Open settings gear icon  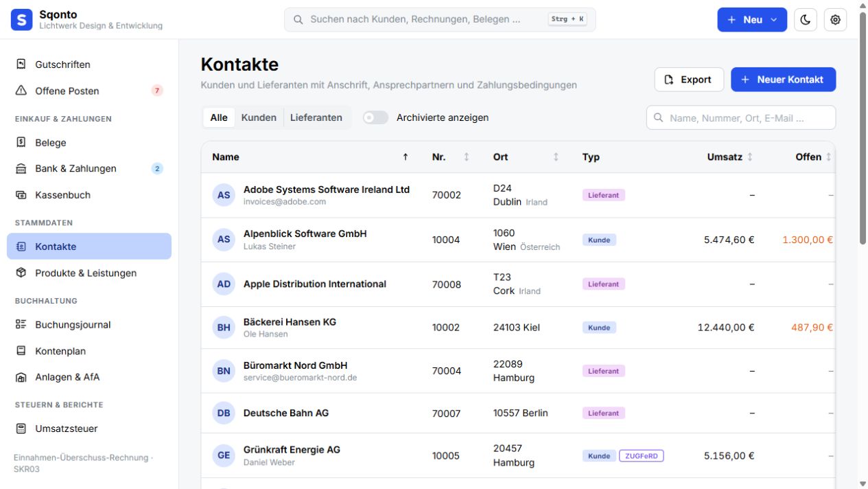(x=835, y=20)
